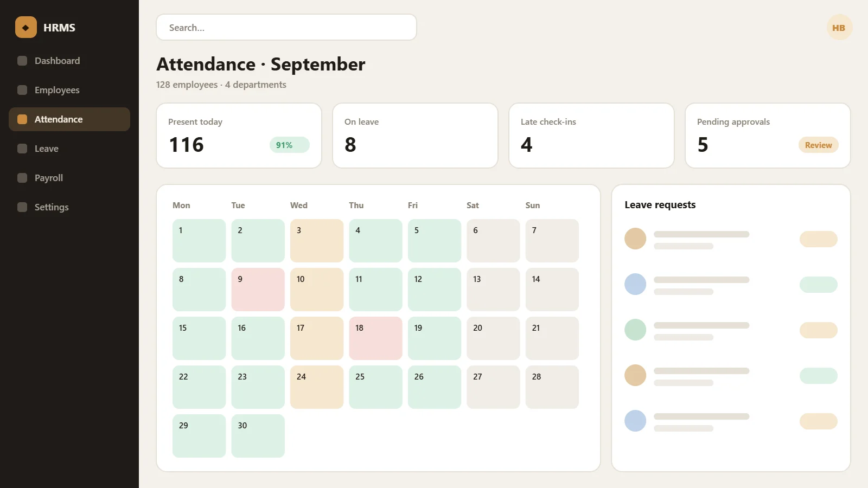Click the Settings sidebar icon

(x=22, y=207)
